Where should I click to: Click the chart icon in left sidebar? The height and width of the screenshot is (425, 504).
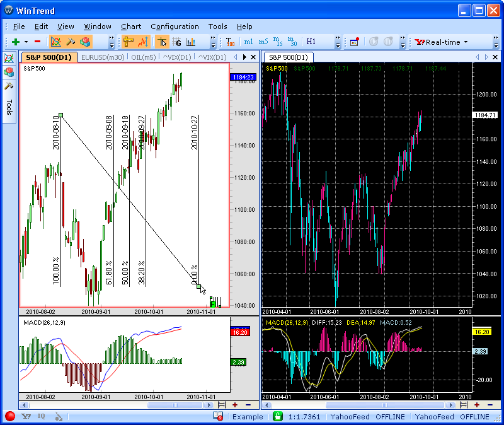(9, 58)
